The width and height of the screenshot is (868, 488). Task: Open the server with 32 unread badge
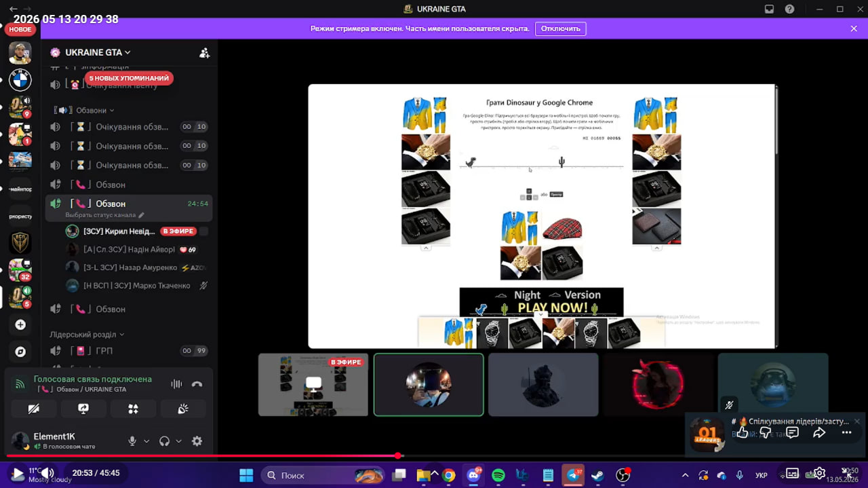point(20,269)
